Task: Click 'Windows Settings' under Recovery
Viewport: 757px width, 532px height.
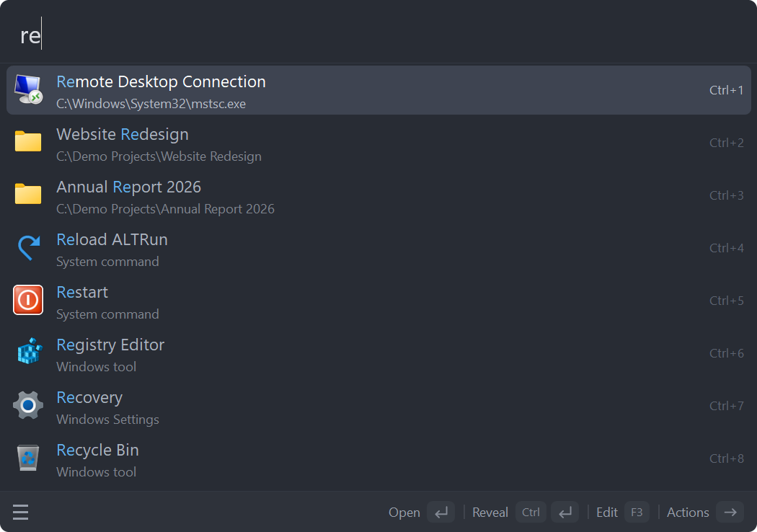Action: 107,420
